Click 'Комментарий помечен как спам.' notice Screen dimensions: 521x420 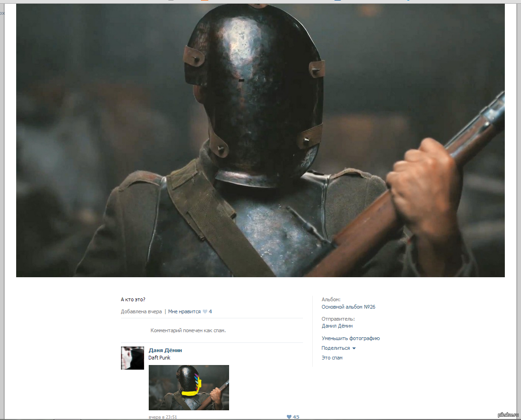pyautogui.click(x=188, y=331)
